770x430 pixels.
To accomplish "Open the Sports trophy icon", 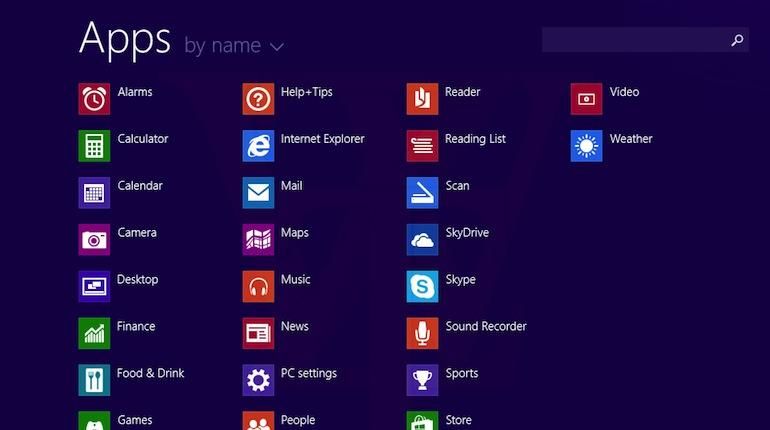I will [422, 380].
